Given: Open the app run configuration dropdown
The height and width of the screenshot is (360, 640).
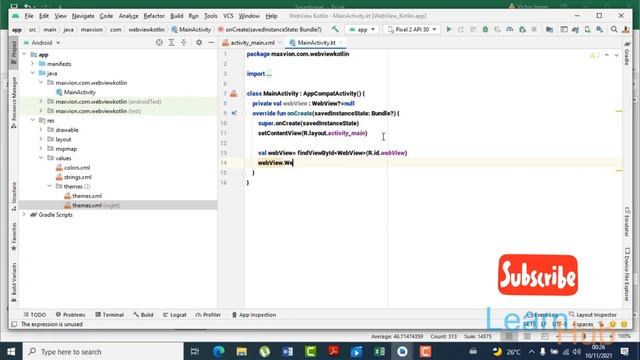Looking at the screenshot, I should coord(362,29).
